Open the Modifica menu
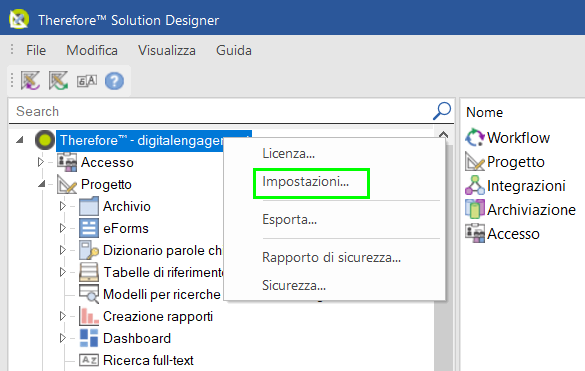The width and height of the screenshot is (585, 371). click(x=92, y=50)
